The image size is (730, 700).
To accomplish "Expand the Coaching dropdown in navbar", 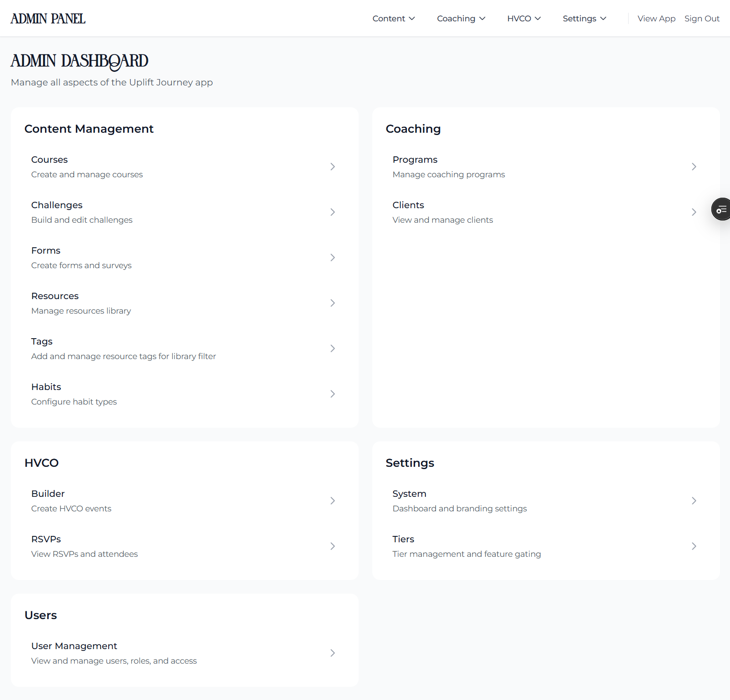I will (461, 19).
